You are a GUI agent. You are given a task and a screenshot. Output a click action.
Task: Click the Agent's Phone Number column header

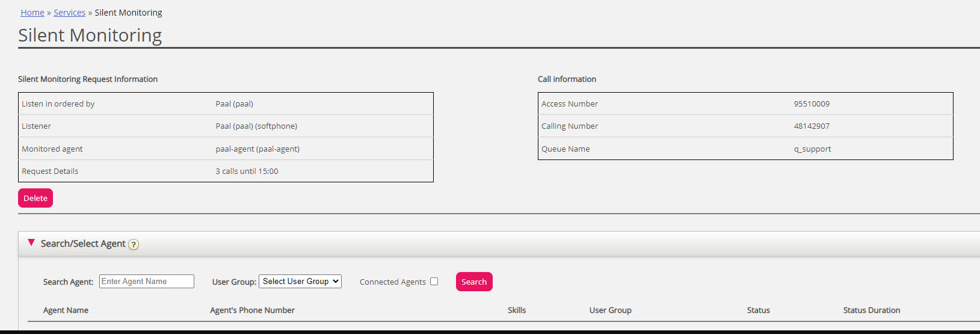click(252, 310)
